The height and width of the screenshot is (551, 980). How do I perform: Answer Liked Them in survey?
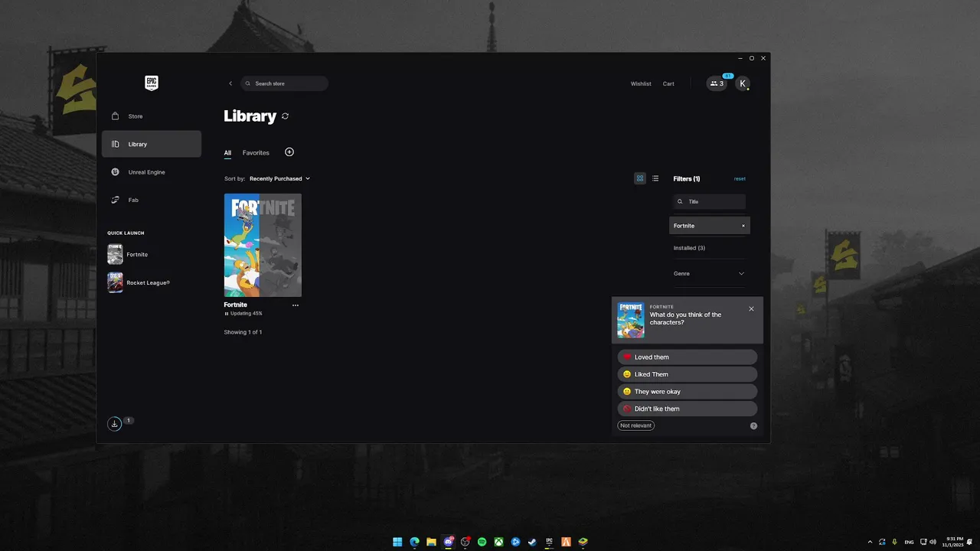coord(687,374)
